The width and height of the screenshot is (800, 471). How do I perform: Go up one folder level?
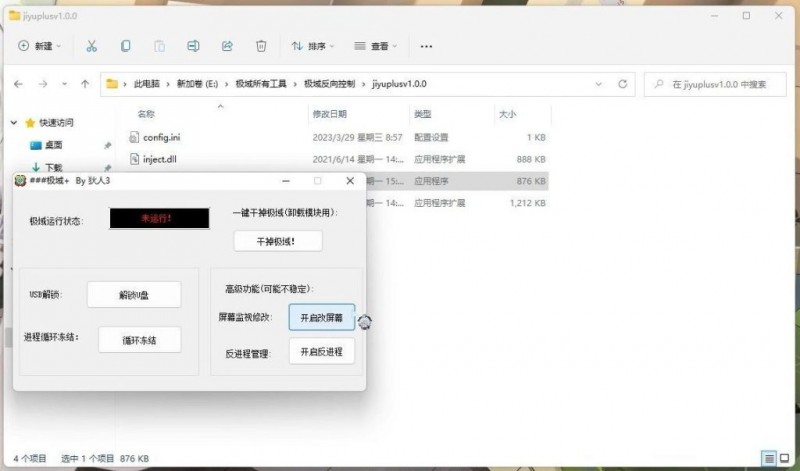coord(85,84)
